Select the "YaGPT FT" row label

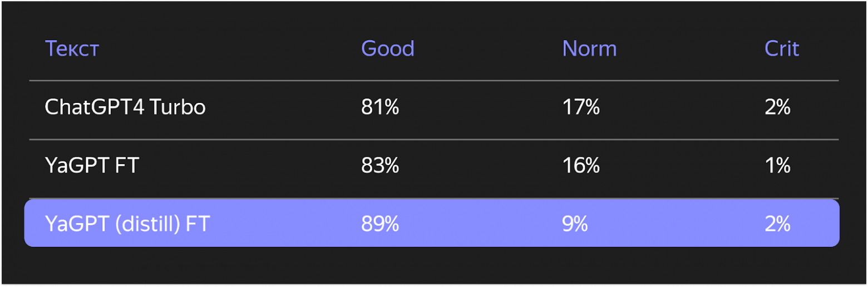point(92,166)
